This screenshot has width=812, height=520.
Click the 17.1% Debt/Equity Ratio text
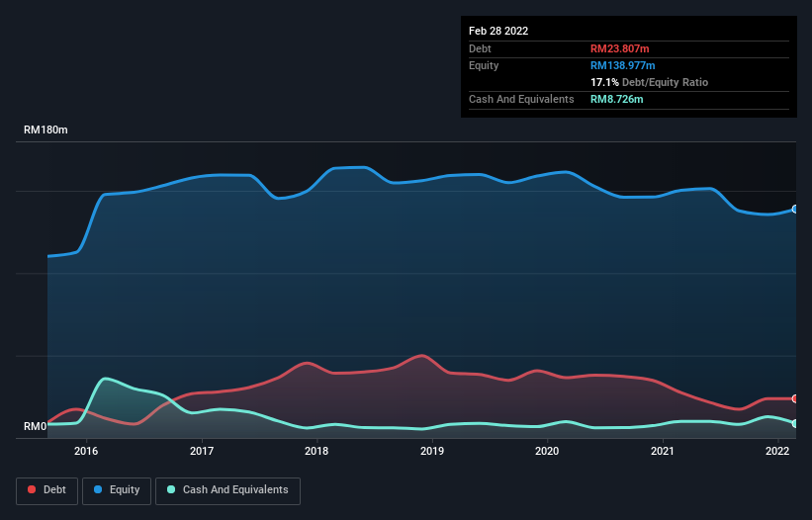pos(649,82)
